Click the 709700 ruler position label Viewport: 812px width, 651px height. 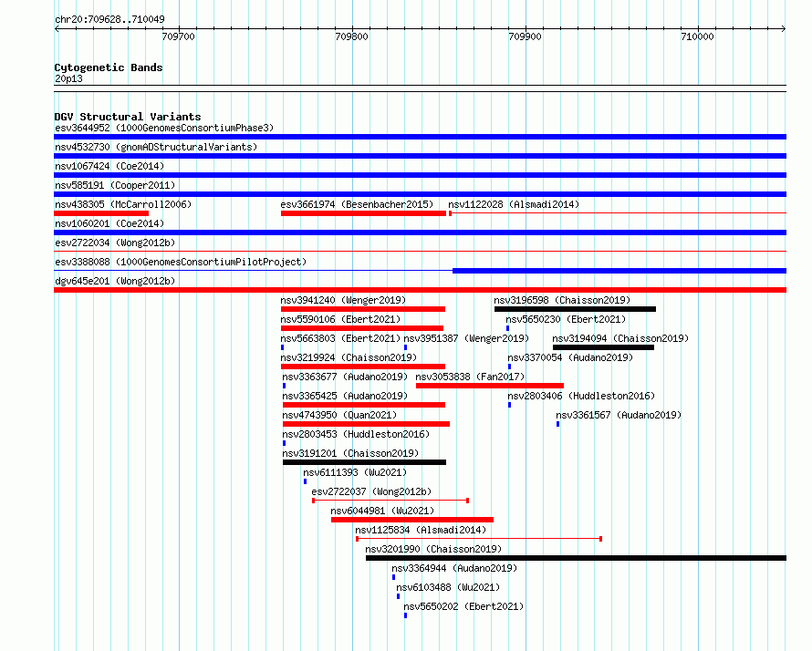click(178, 36)
